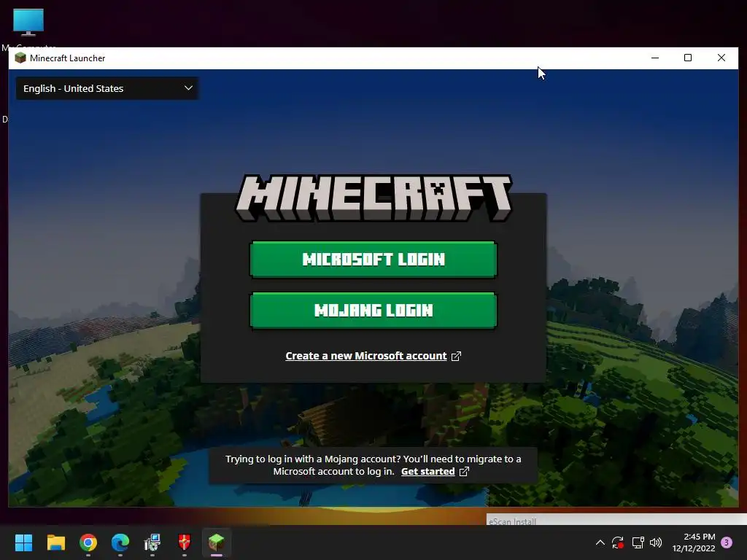Screen dimensions: 747x560
Task: Maximize the Minecraft Launcher window
Action: coord(688,58)
